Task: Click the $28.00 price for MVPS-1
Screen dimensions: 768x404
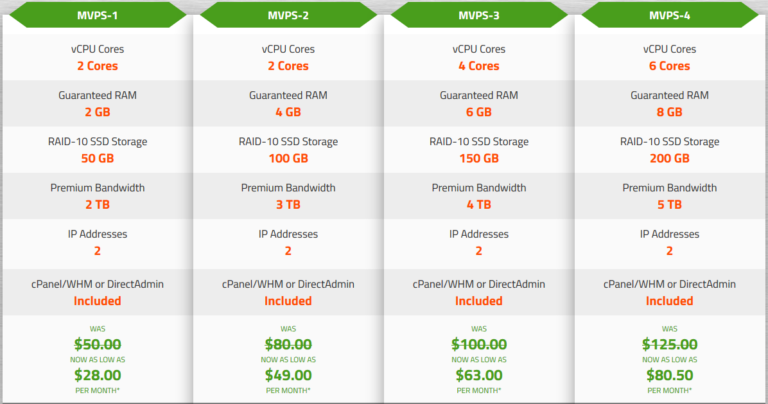Action: (97, 375)
